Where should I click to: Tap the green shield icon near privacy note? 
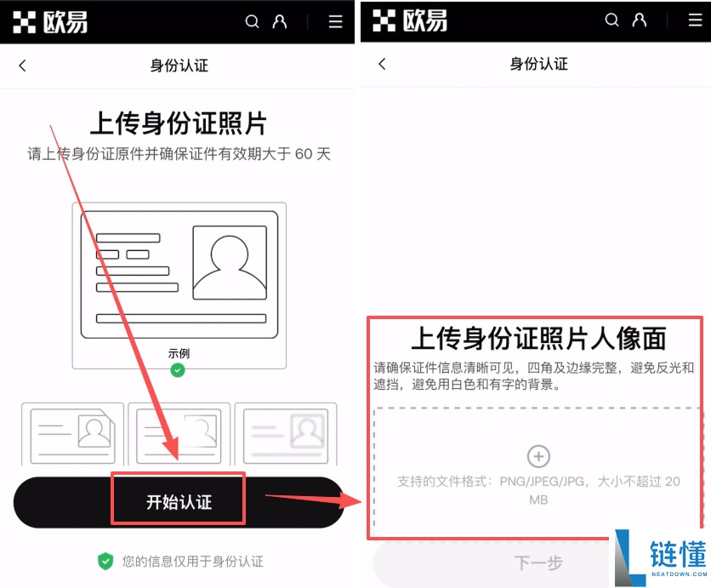tap(105, 562)
